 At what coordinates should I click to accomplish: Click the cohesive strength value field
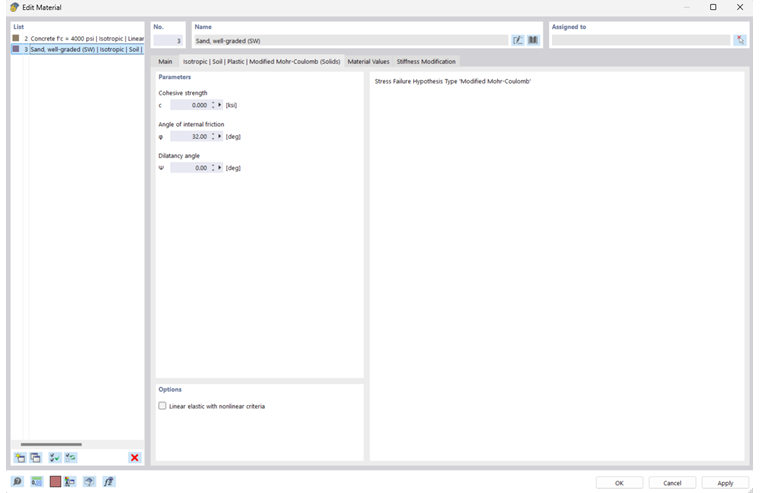[190, 105]
